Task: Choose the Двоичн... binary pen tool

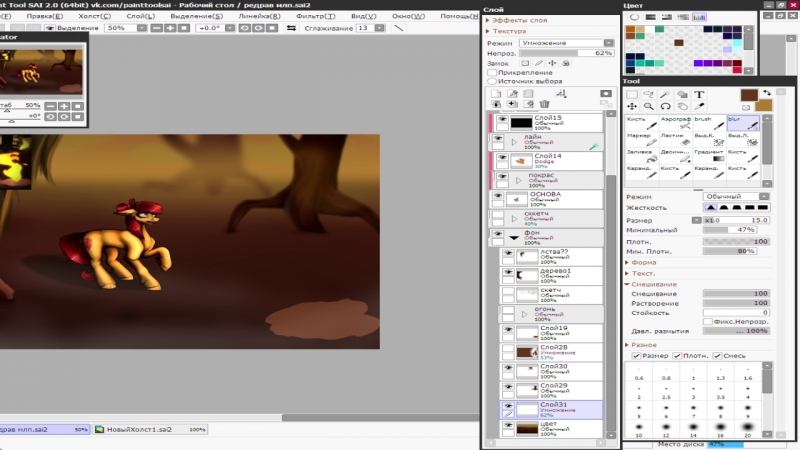Action: pyautogui.click(x=676, y=156)
